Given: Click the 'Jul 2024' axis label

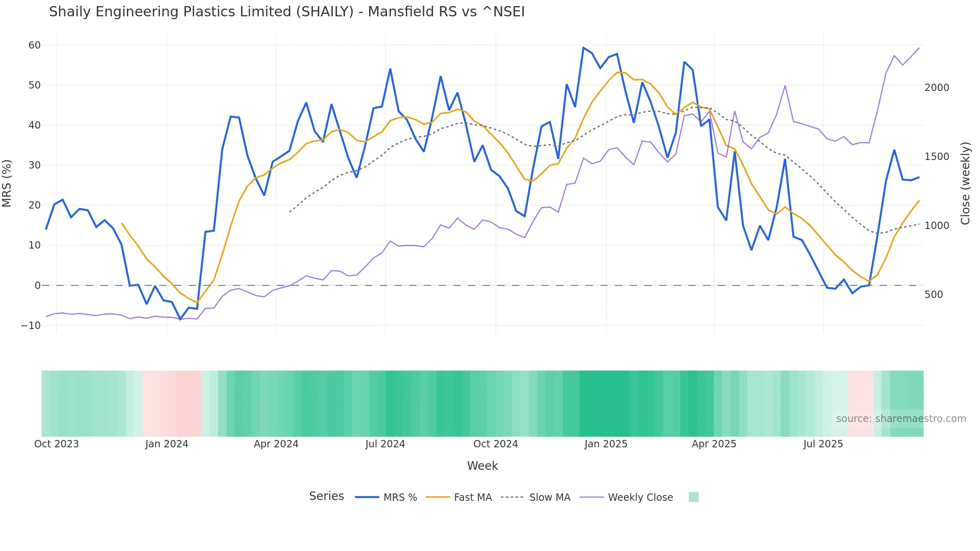Looking at the screenshot, I should coord(385,444).
